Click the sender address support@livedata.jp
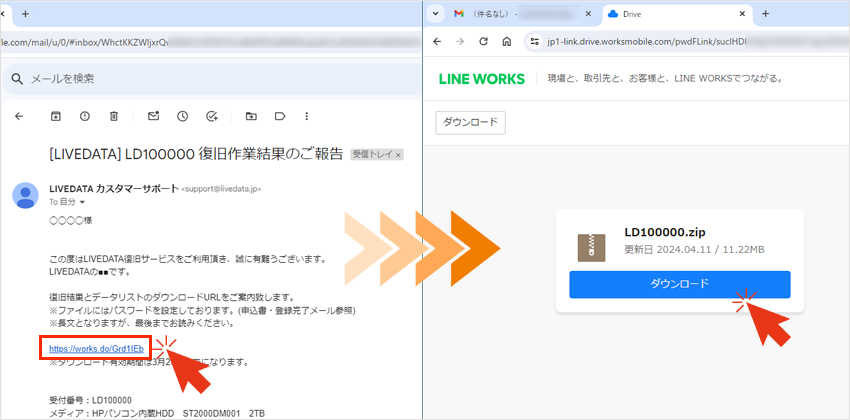850x420 pixels. point(221,189)
